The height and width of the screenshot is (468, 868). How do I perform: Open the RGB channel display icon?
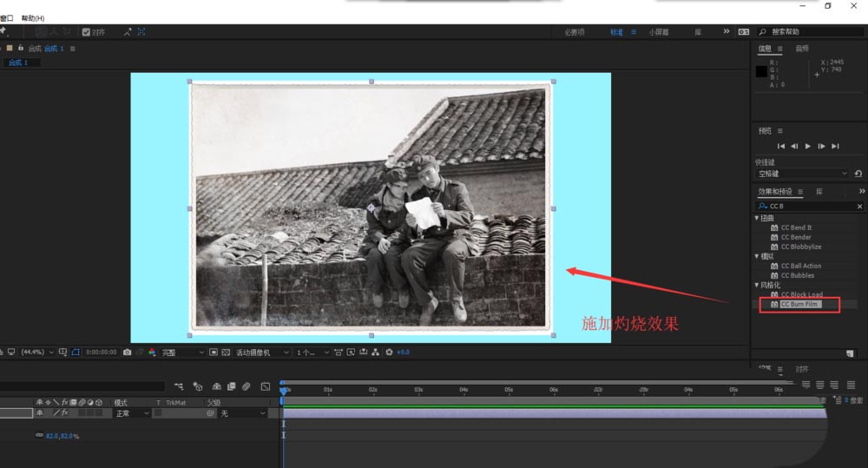[152, 353]
